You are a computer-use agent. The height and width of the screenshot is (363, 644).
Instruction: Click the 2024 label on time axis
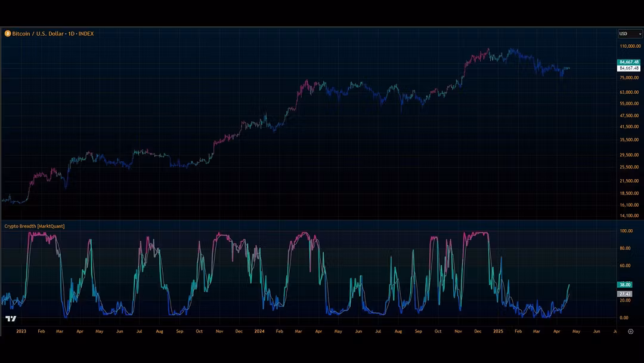259,331
